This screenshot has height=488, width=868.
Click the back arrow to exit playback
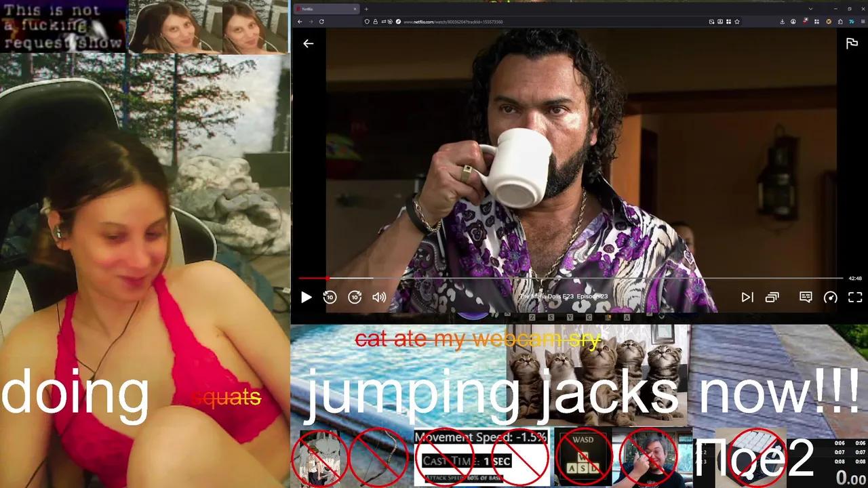(x=309, y=43)
